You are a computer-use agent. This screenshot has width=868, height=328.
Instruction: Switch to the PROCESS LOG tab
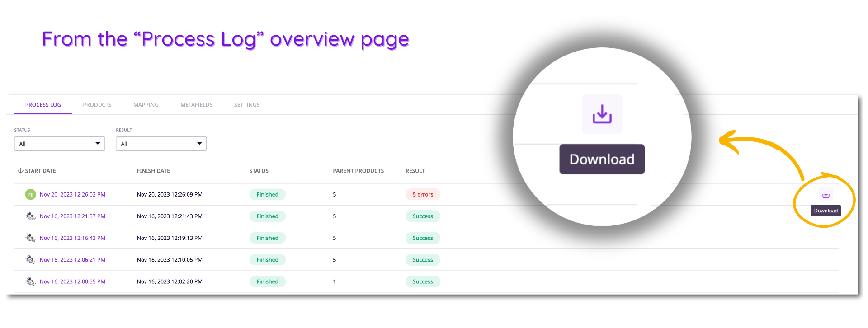[43, 105]
